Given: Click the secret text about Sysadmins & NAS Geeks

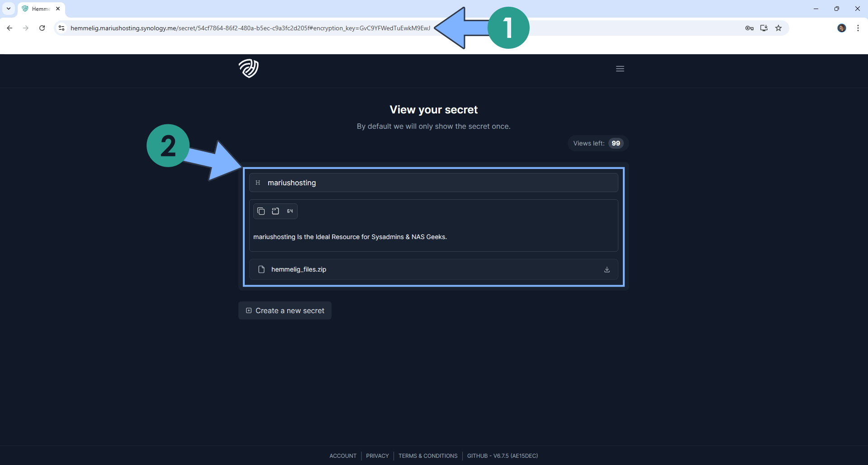Looking at the screenshot, I should tap(350, 237).
